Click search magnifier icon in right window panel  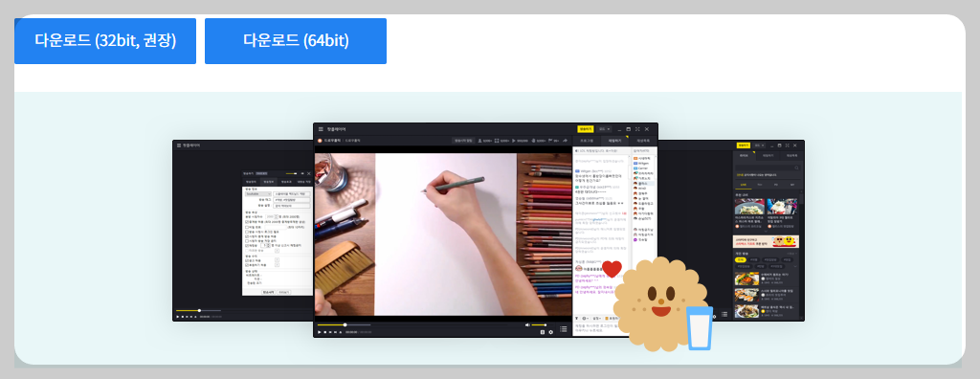click(797, 167)
